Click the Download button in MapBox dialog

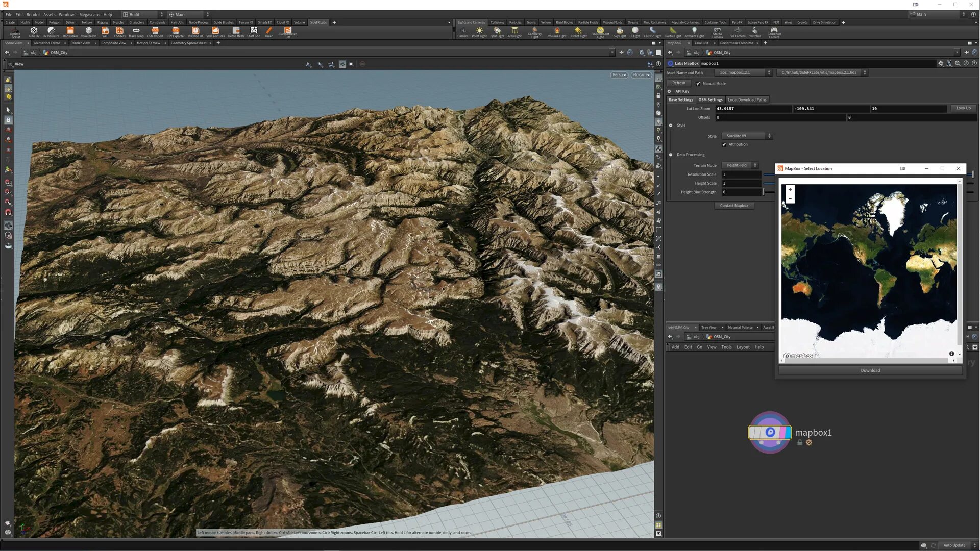click(870, 371)
